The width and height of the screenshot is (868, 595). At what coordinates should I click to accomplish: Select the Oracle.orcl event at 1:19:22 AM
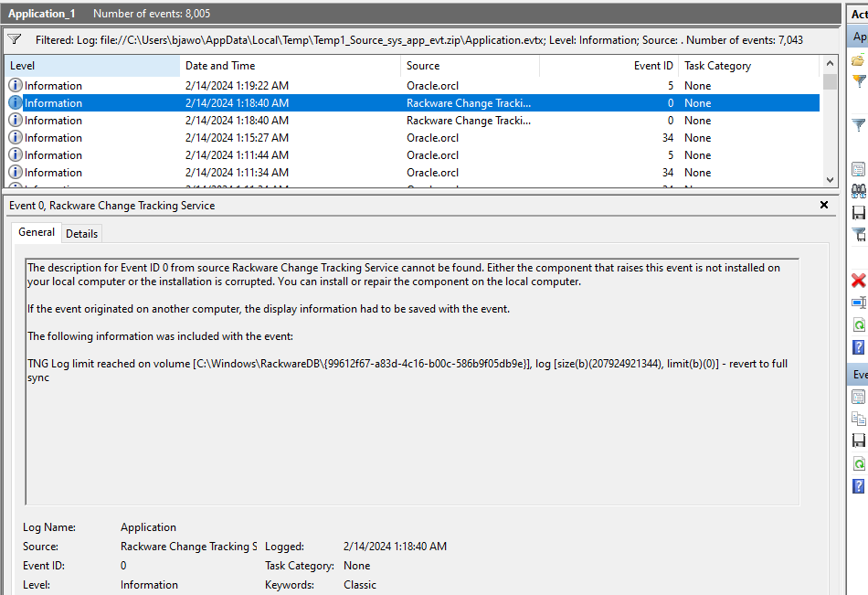click(412, 85)
